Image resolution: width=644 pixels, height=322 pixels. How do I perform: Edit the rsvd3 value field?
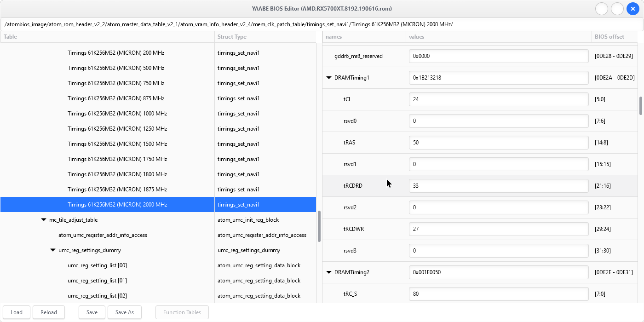[499, 251]
